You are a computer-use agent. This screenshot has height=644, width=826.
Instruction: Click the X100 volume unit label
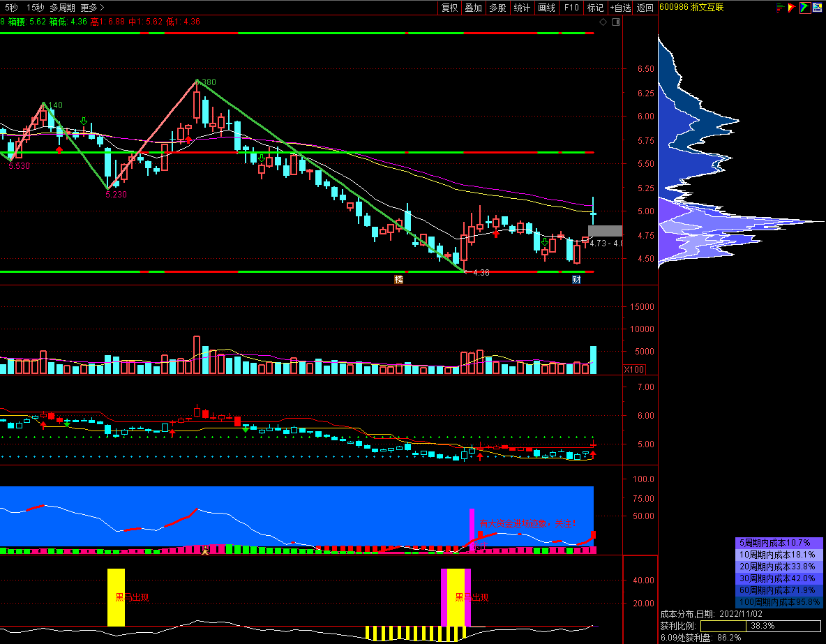click(x=634, y=370)
